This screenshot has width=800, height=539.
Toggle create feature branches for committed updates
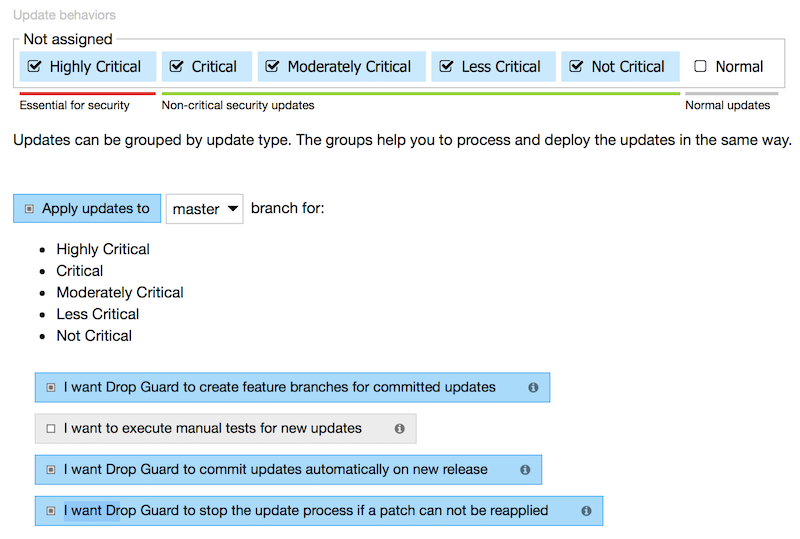coord(51,387)
